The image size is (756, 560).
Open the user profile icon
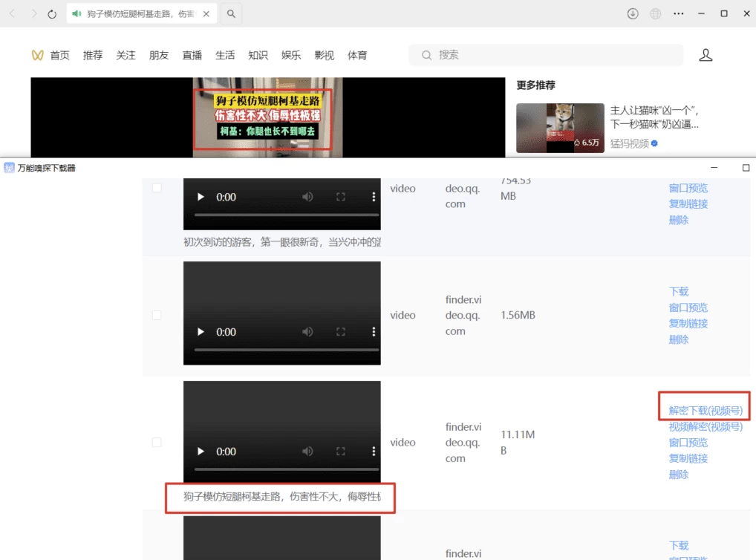point(706,55)
